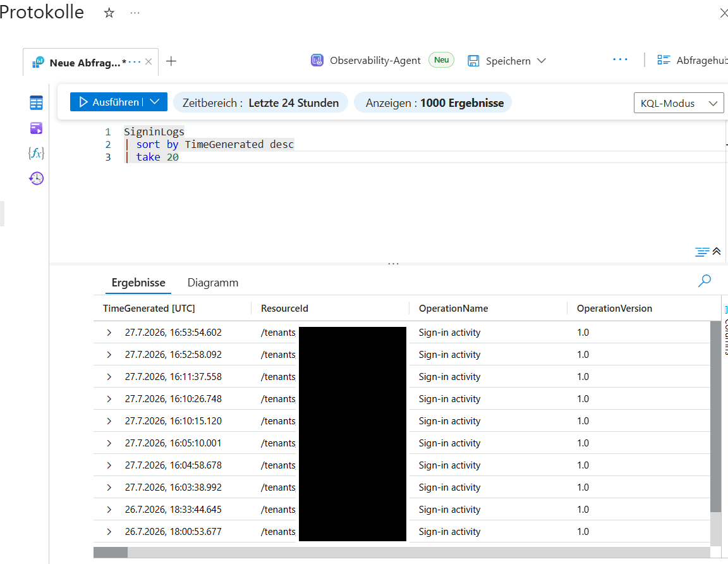Select Sign-in activity in 18:33:44.645 row
This screenshot has height=564, width=728.
point(449,510)
